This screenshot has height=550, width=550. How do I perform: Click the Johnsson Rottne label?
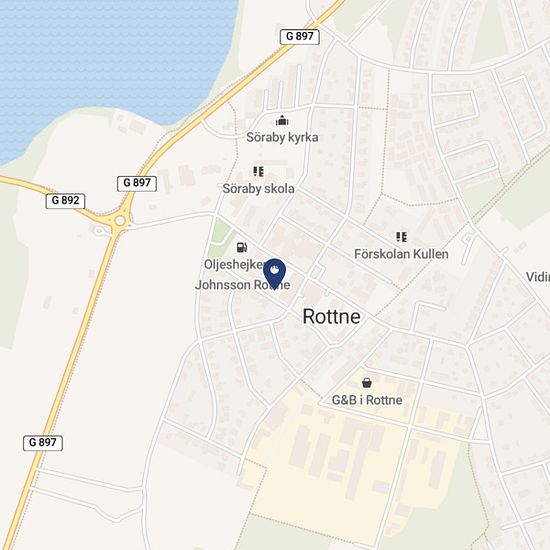[x=242, y=285]
